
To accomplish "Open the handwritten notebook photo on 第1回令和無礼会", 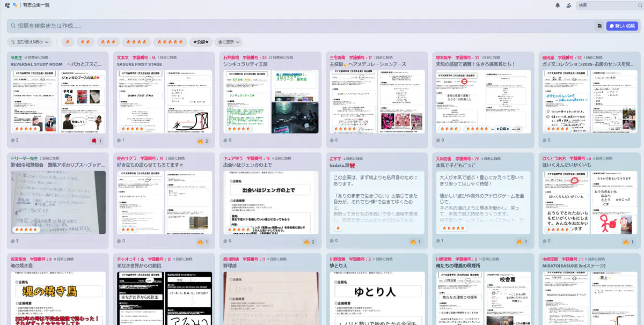I will [x=58, y=202].
